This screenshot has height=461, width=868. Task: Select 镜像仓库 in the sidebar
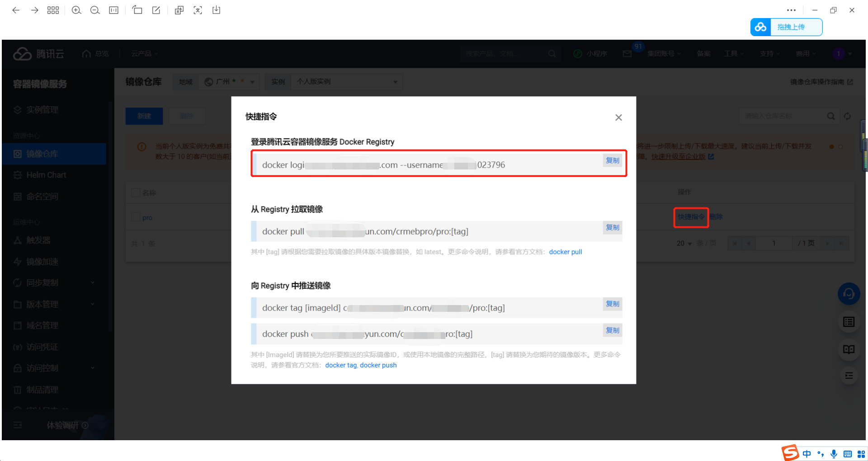pos(54,154)
